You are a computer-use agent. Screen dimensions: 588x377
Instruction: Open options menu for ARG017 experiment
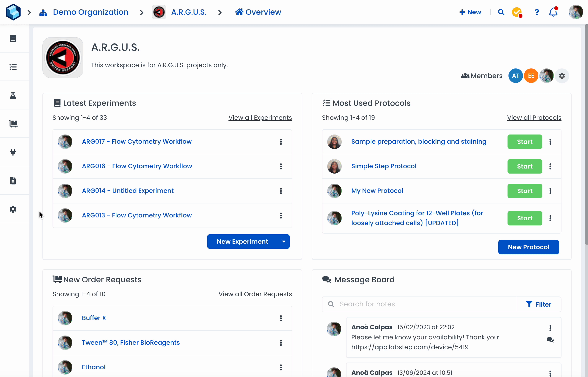(281, 142)
